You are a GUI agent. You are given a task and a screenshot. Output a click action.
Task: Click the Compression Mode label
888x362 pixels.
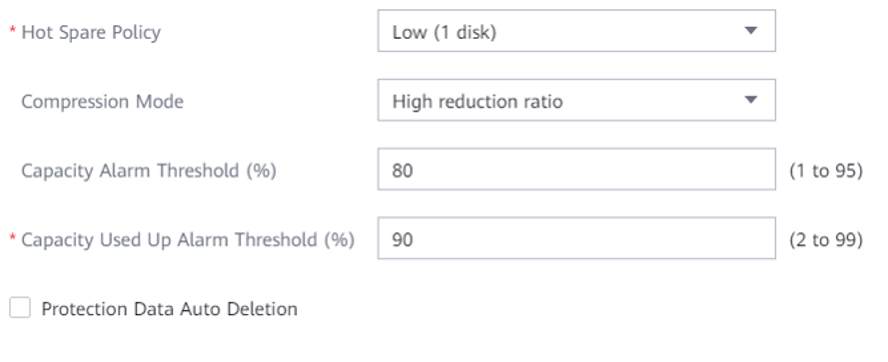(103, 101)
